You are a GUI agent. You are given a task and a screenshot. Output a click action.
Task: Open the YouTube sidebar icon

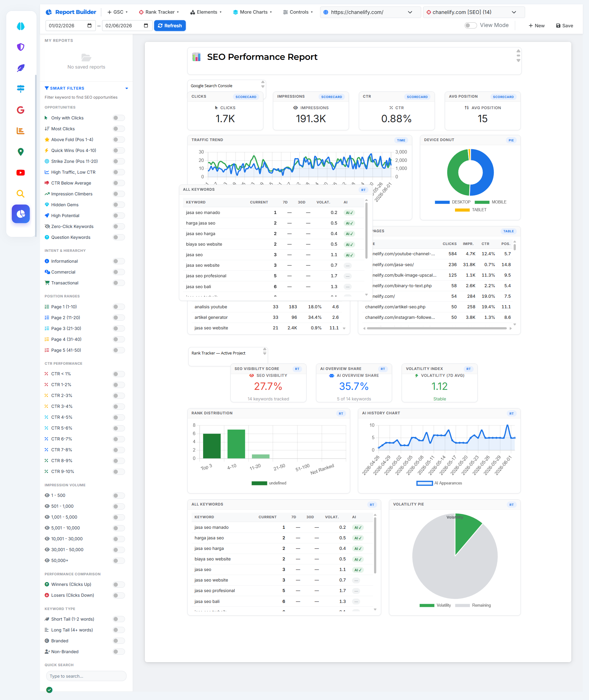[x=21, y=172]
